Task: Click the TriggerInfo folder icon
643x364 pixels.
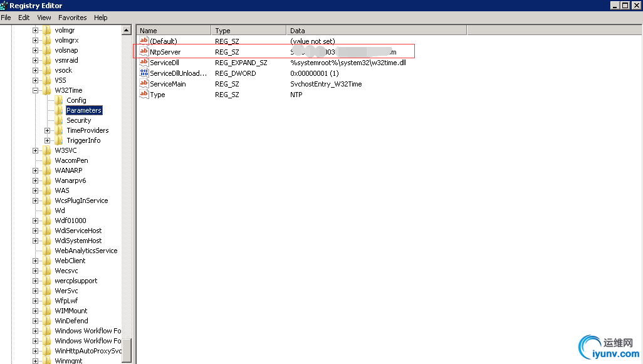Action: (59, 140)
